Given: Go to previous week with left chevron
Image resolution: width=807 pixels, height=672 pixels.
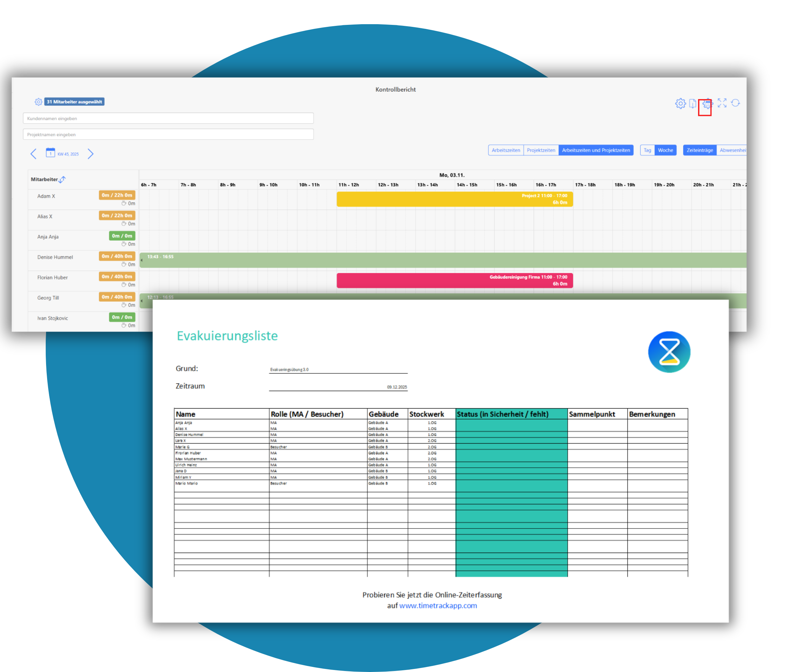Looking at the screenshot, I should click(x=33, y=154).
